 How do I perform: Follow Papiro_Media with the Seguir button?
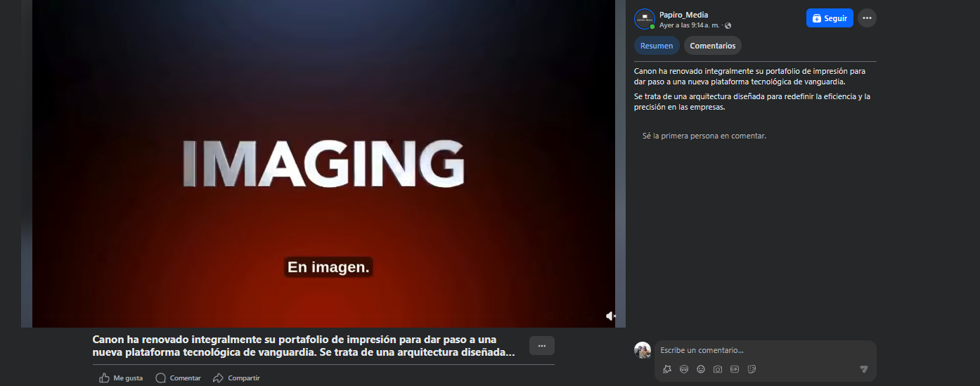(x=830, y=18)
